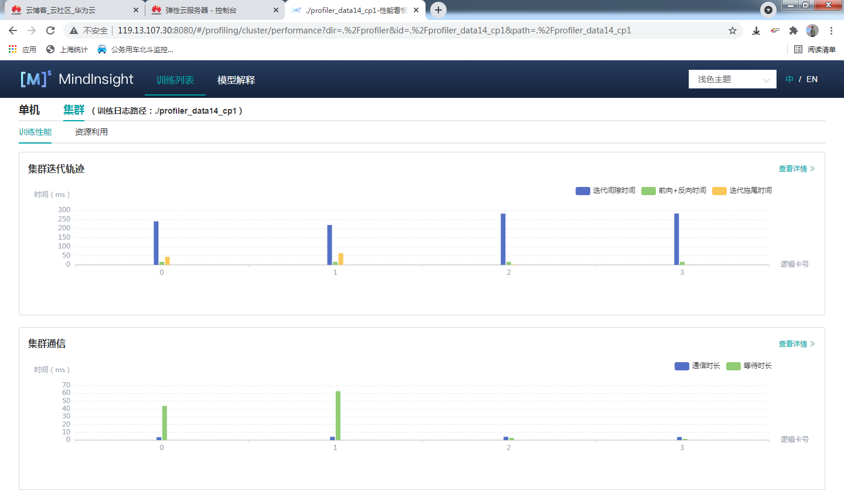Toggle the 通信时长 legend series
This screenshot has height=504, width=844.
[x=697, y=366]
